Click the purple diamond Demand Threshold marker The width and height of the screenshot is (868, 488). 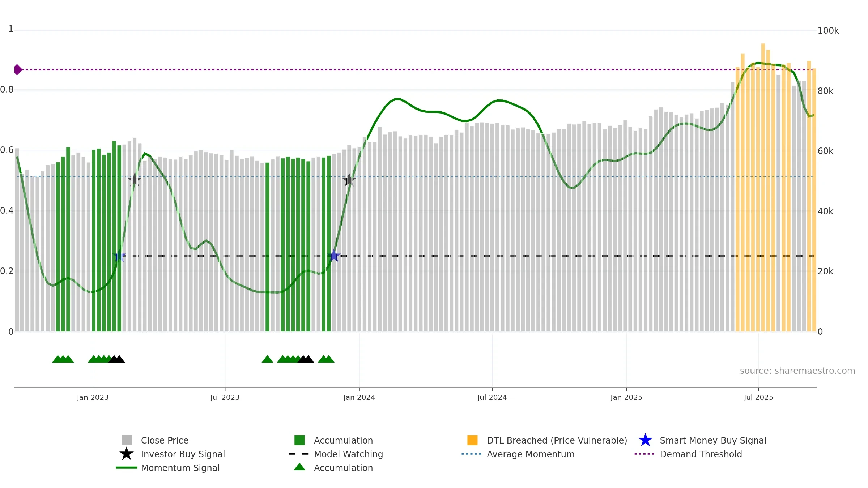click(18, 69)
